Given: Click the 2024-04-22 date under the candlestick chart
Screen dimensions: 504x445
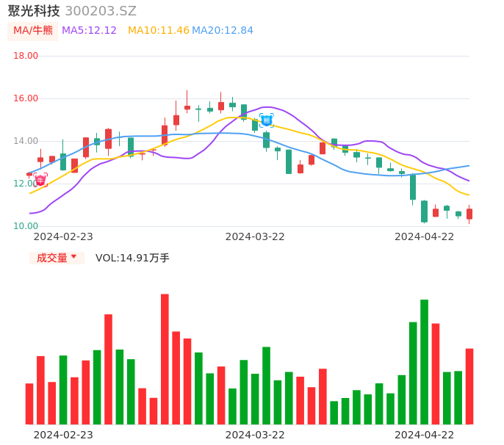Looking at the screenshot, I should coord(425,237).
